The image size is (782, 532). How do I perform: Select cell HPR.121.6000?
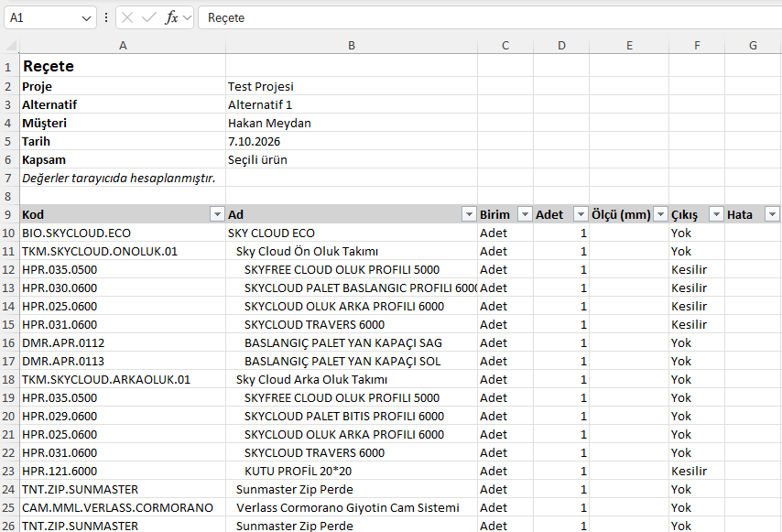click(123, 472)
